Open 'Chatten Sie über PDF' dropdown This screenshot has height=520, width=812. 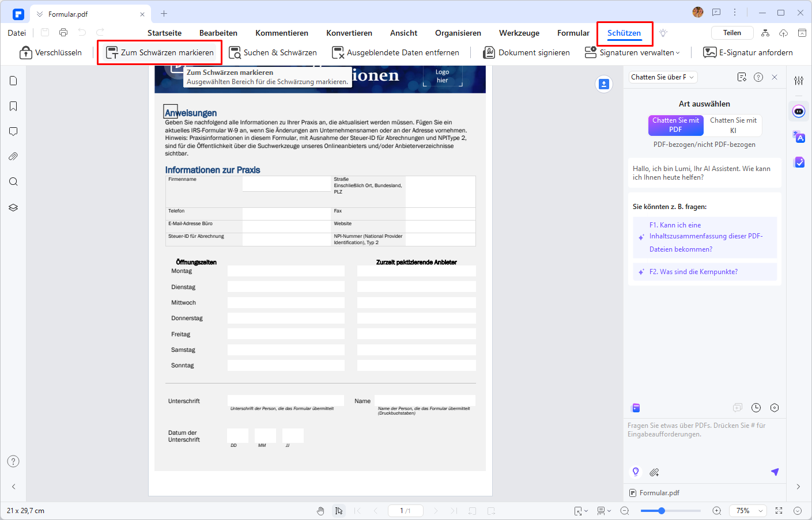(x=663, y=77)
